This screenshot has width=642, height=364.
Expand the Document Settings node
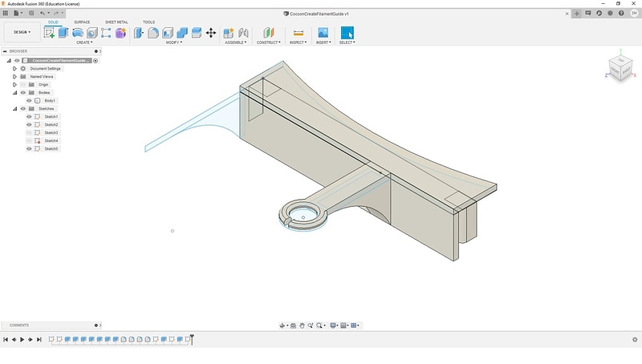pos(14,69)
